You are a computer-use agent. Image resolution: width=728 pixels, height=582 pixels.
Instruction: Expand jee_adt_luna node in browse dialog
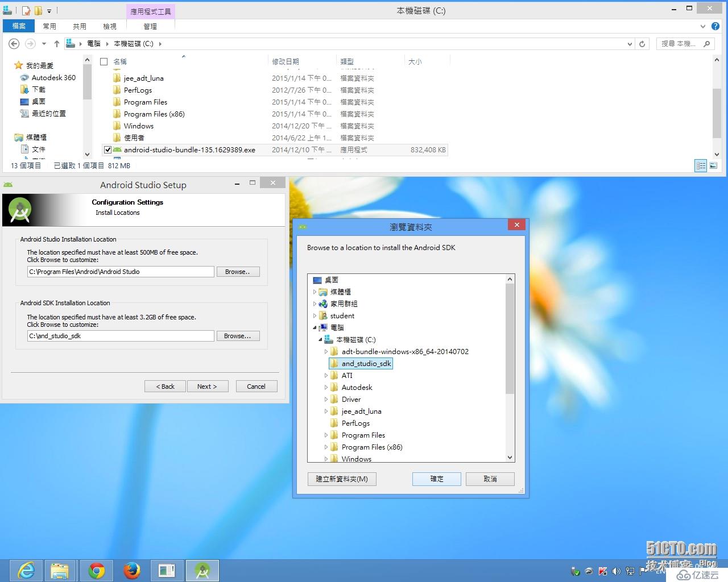point(326,411)
